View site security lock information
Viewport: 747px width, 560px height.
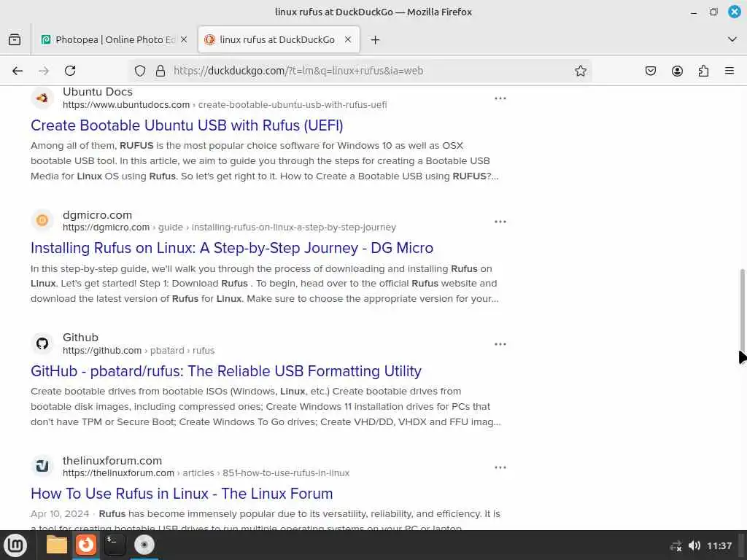pyautogui.click(x=160, y=71)
